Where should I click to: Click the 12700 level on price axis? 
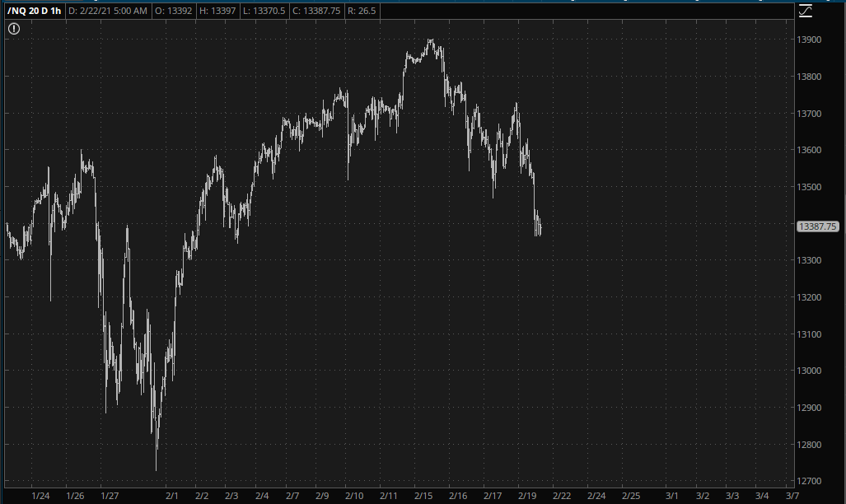point(810,482)
